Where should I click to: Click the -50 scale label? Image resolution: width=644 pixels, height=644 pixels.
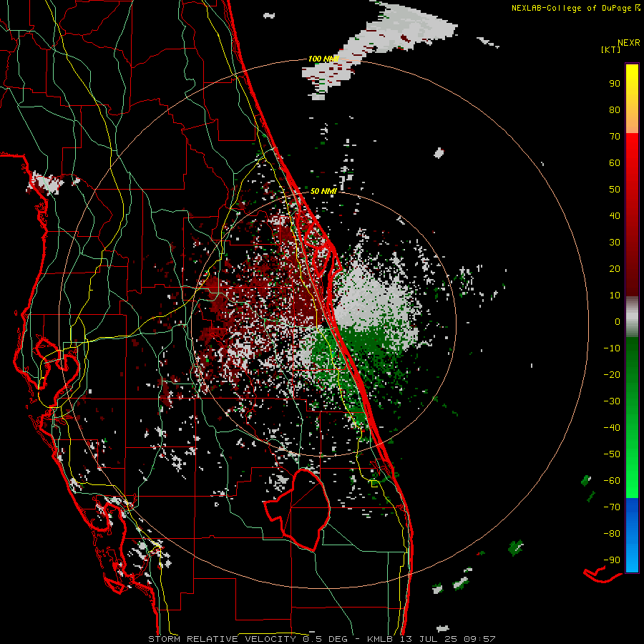click(x=612, y=454)
